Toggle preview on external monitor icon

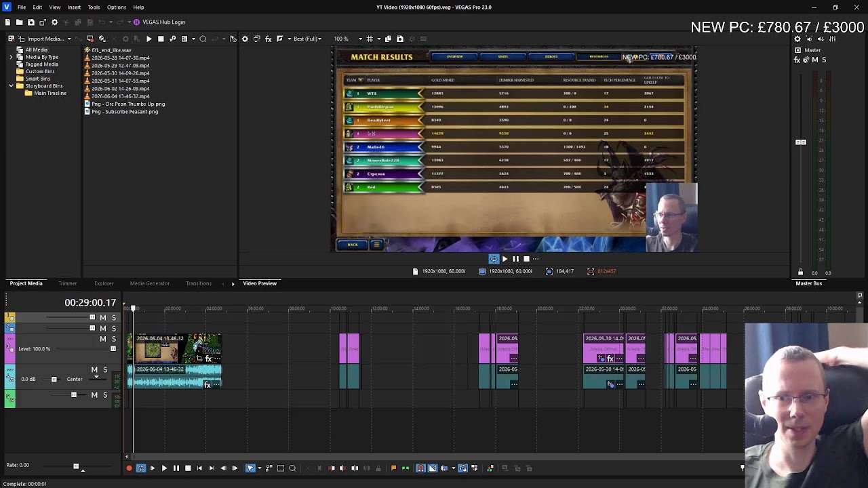pyautogui.click(x=256, y=39)
